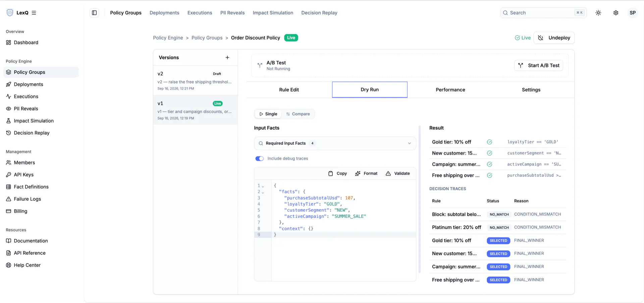
Task: Open Performance tab
Action: (x=450, y=90)
